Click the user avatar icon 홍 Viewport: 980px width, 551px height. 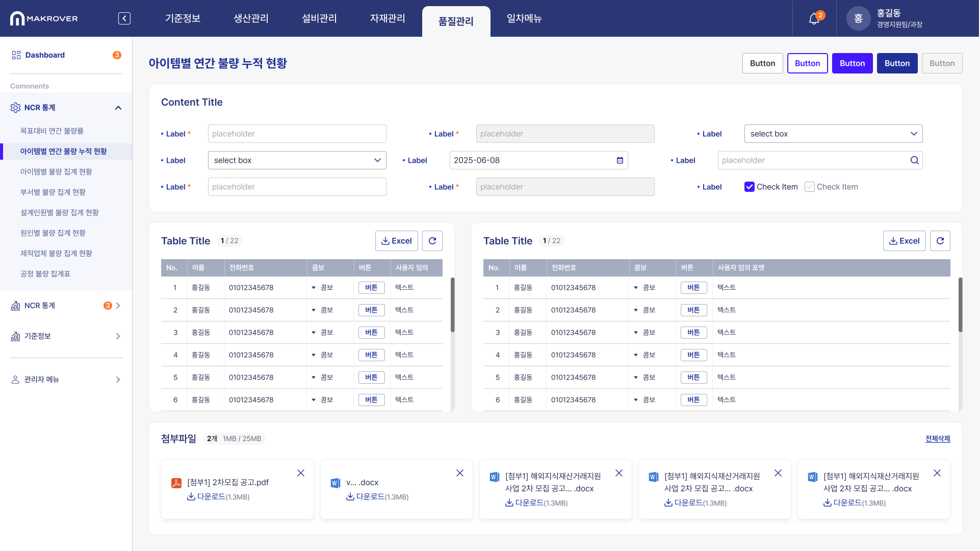click(858, 19)
